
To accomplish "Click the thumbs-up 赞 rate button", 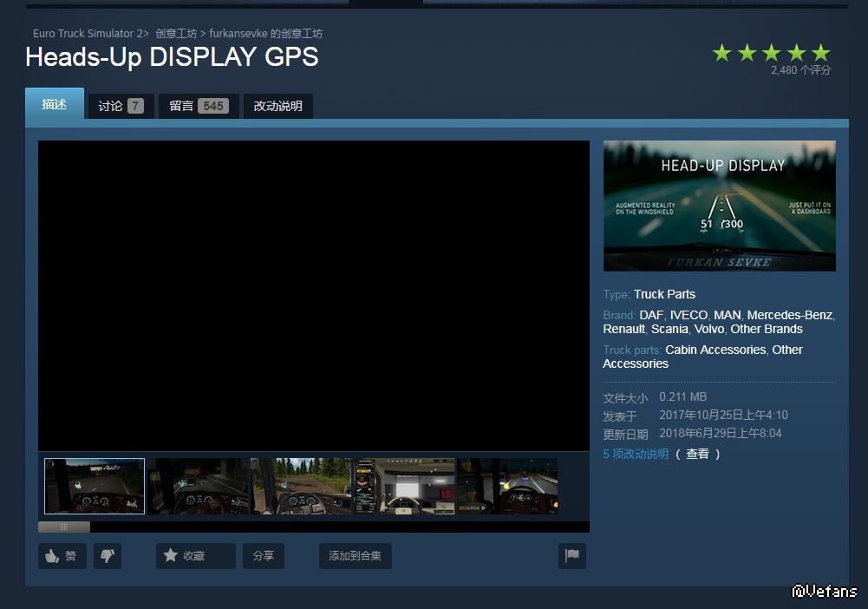I will coord(62,555).
